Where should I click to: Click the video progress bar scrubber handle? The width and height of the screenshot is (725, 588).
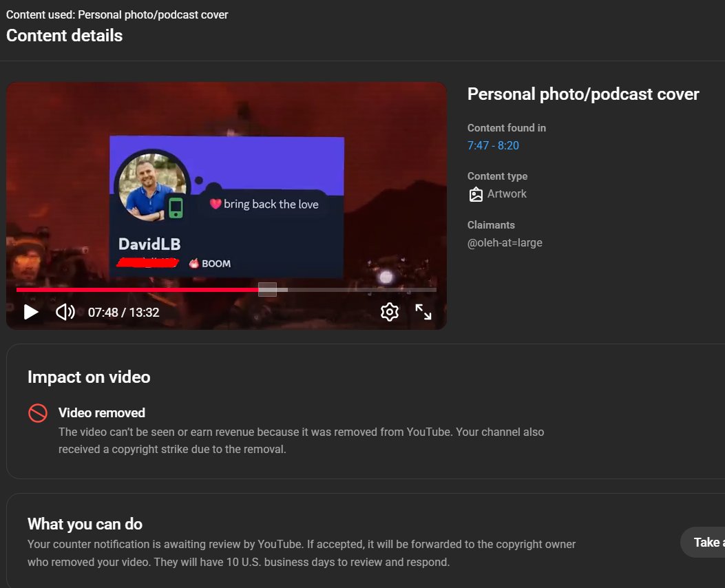coord(267,289)
